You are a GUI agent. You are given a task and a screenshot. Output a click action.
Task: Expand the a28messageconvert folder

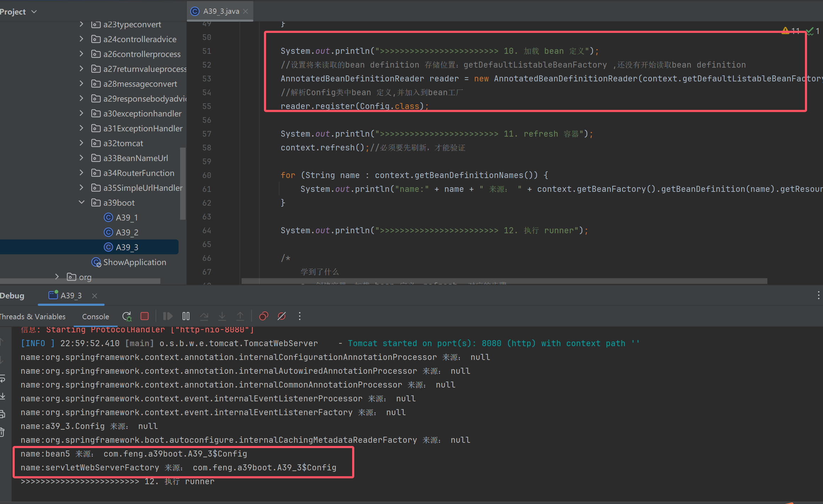(x=81, y=84)
